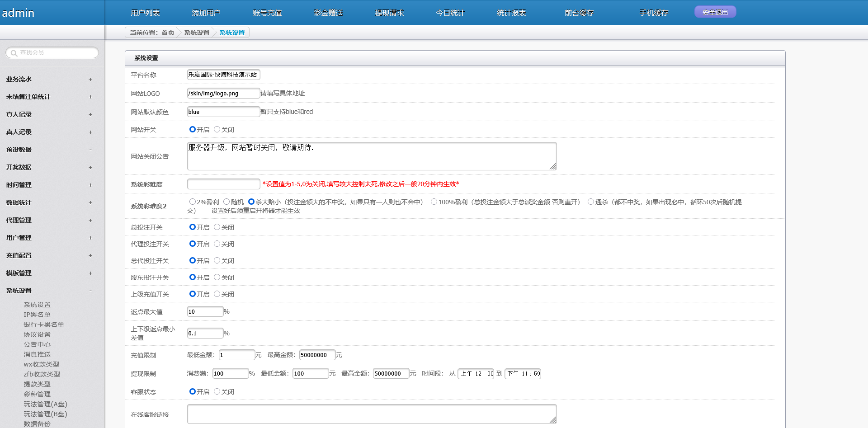
Task: Open IP黑名单 in sidebar submenu
Action: (37, 315)
